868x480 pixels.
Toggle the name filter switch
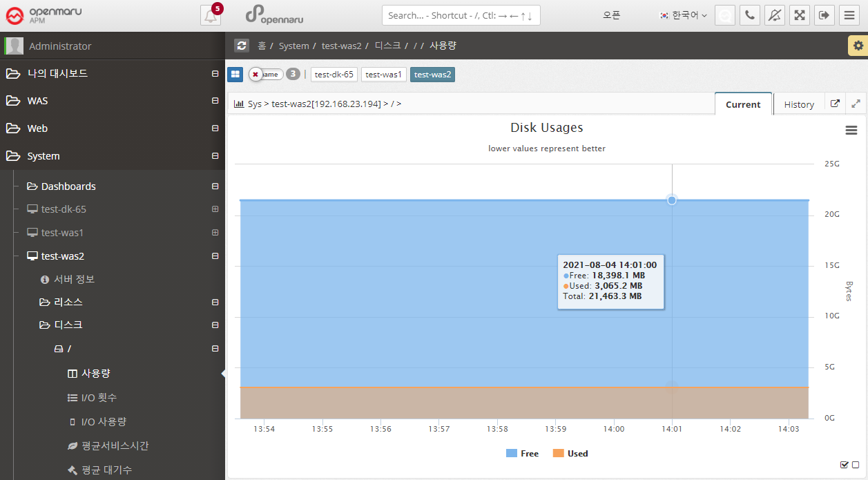click(264, 75)
